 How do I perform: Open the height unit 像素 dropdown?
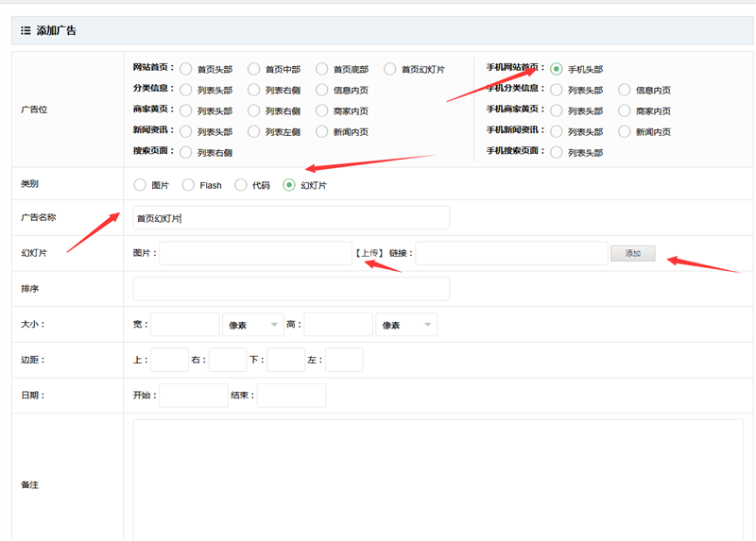(x=405, y=325)
